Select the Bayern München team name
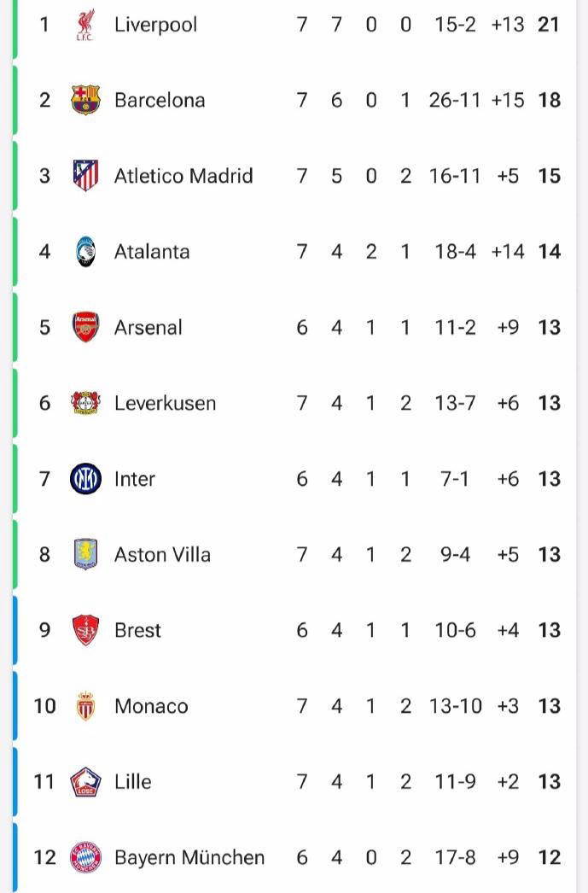Viewport: 588px width, 893px height. [189, 857]
